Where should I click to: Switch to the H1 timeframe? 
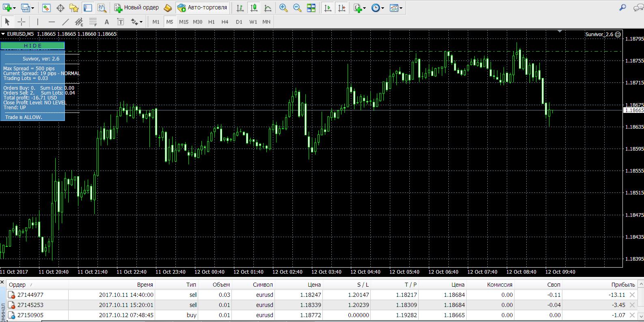(211, 22)
